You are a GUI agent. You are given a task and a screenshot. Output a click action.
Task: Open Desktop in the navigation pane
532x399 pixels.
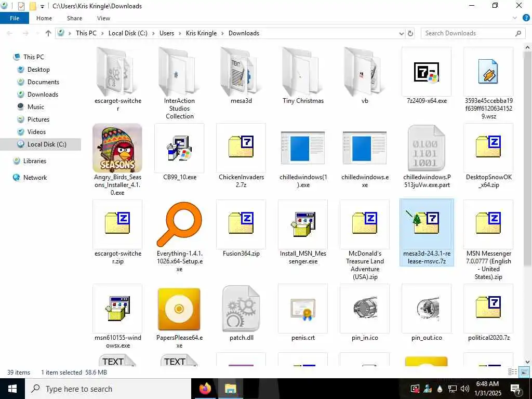(x=38, y=70)
